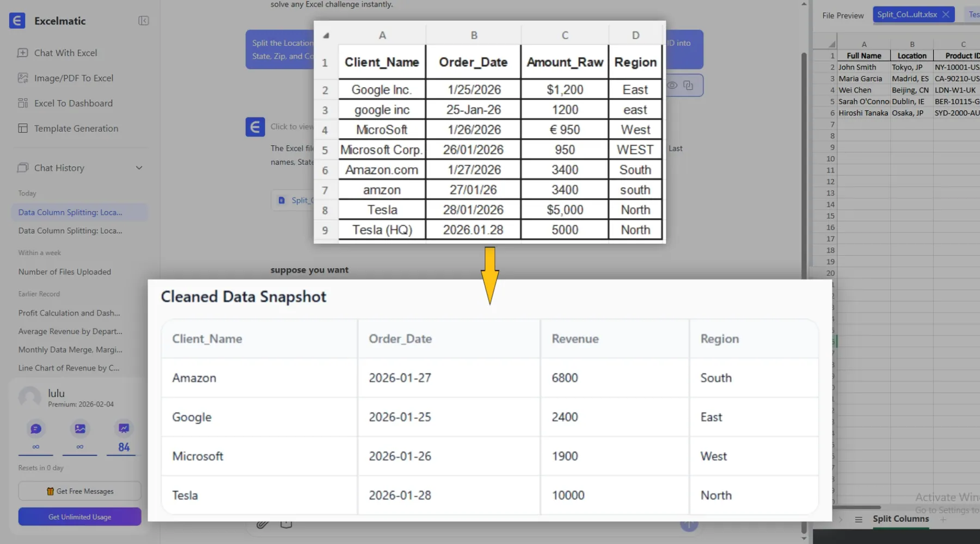Click the Excelmatic logo icon
The width and height of the screenshot is (980, 544).
click(x=17, y=21)
